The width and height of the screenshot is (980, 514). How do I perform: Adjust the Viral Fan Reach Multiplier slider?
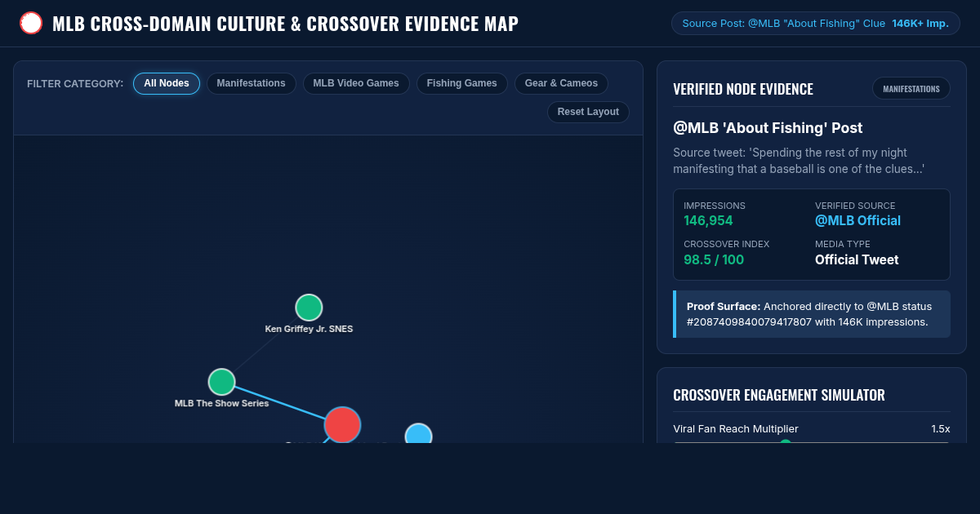pyautogui.click(x=812, y=442)
